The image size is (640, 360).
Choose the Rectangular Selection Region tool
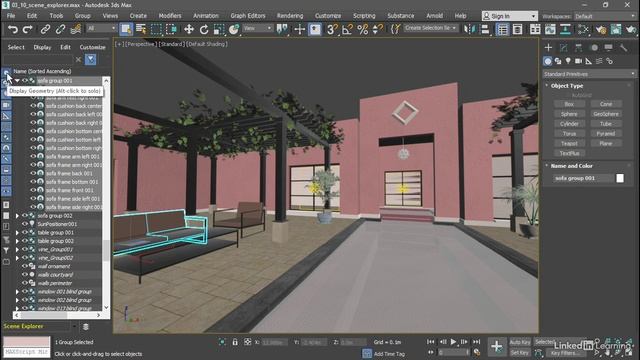pyautogui.click(x=156, y=29)
